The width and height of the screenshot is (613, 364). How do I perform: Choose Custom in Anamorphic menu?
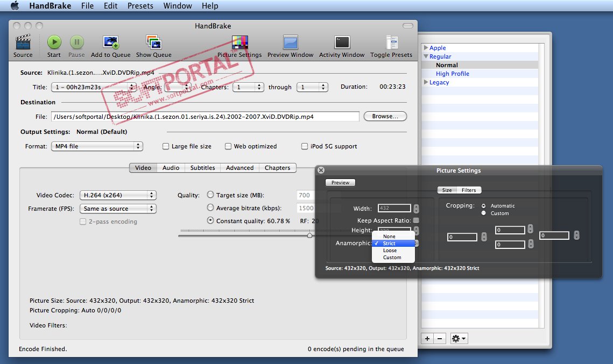393,258
